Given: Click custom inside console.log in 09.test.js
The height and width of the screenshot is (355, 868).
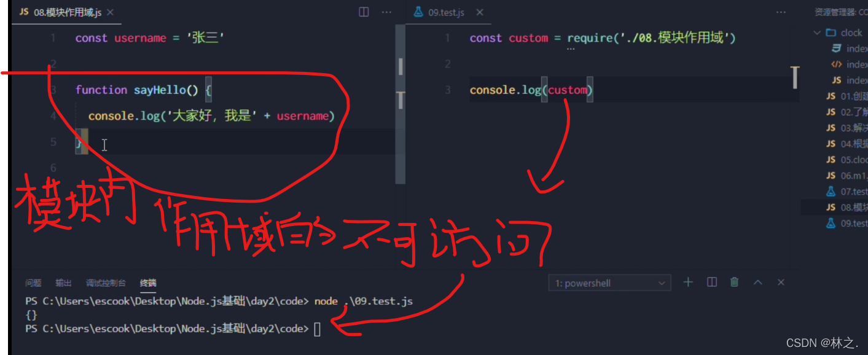Looking at the screenshot, I should tap(568, 90).
